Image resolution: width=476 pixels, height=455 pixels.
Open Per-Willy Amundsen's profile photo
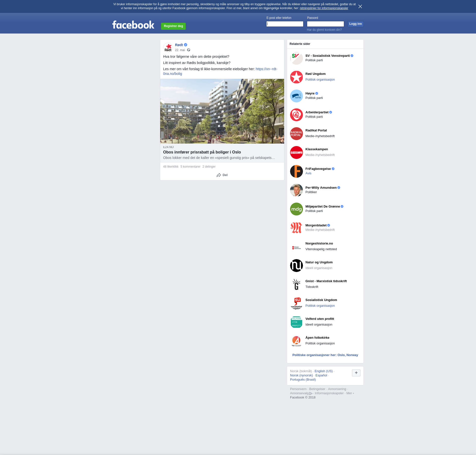297,190
